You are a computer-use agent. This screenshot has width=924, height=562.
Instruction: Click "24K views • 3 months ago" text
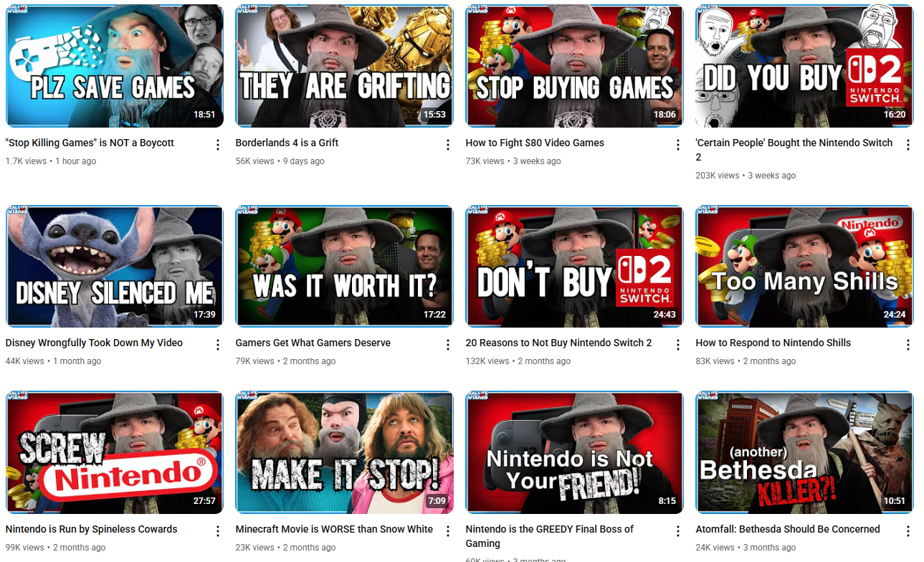pos(746,548)
